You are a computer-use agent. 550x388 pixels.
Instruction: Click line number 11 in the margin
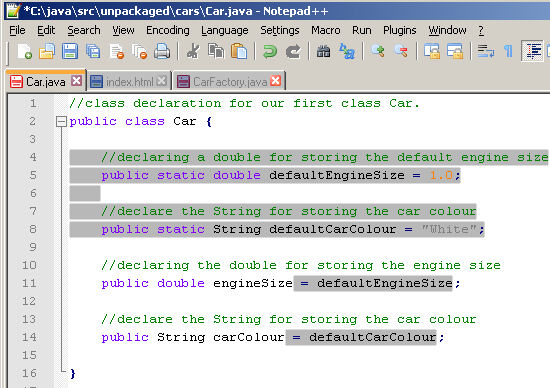coord(29,283)
